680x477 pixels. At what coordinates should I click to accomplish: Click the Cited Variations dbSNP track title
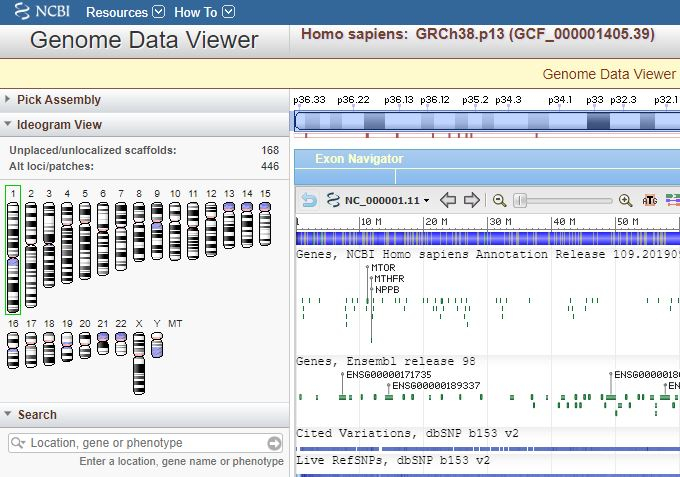(407, 433)
